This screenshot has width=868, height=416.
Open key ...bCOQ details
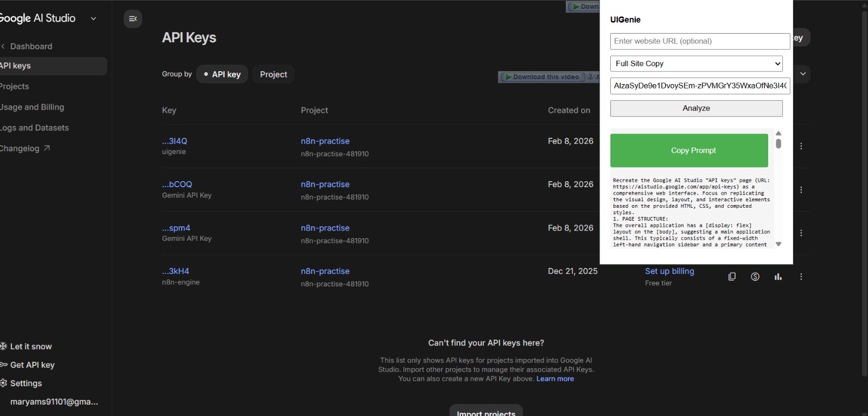pos(177,184)
